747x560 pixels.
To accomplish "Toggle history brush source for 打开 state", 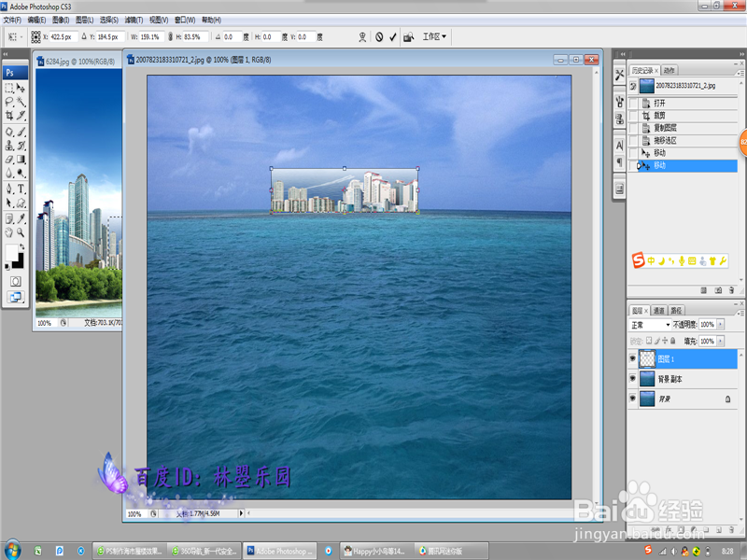I will pyautogui.click(x=633, y=103).
